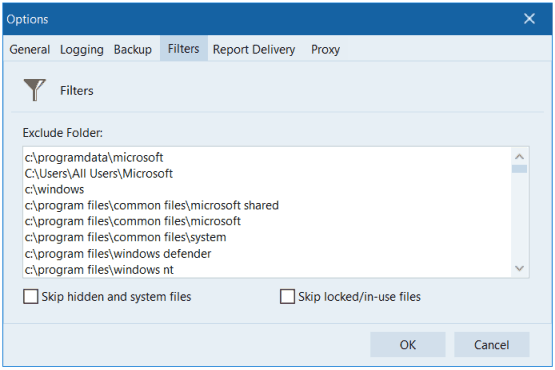Open the Report Delivery tab
555x370 pixels.
254,49
